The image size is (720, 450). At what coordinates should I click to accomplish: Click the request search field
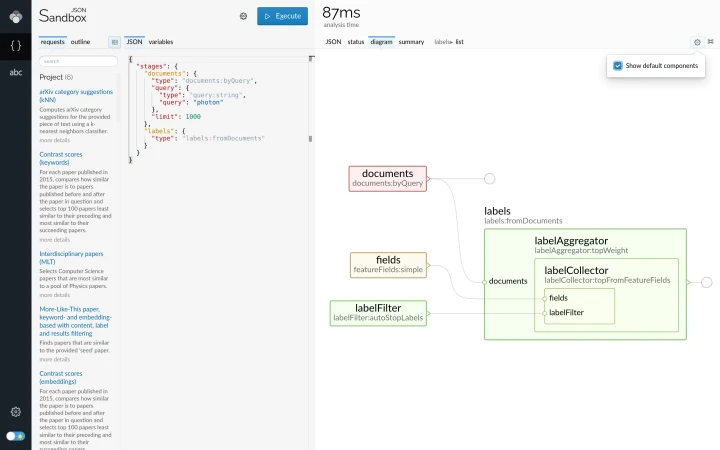(x=78, y=61)
